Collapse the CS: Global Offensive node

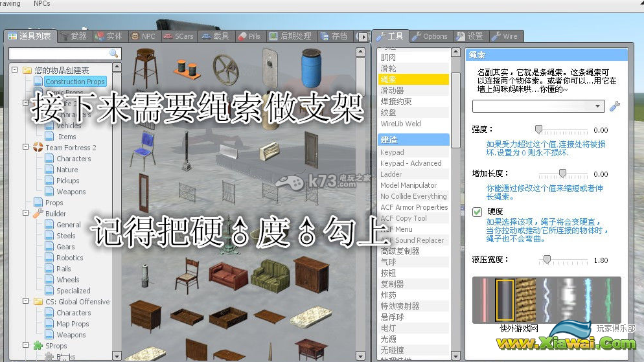(x=25, y=301)
